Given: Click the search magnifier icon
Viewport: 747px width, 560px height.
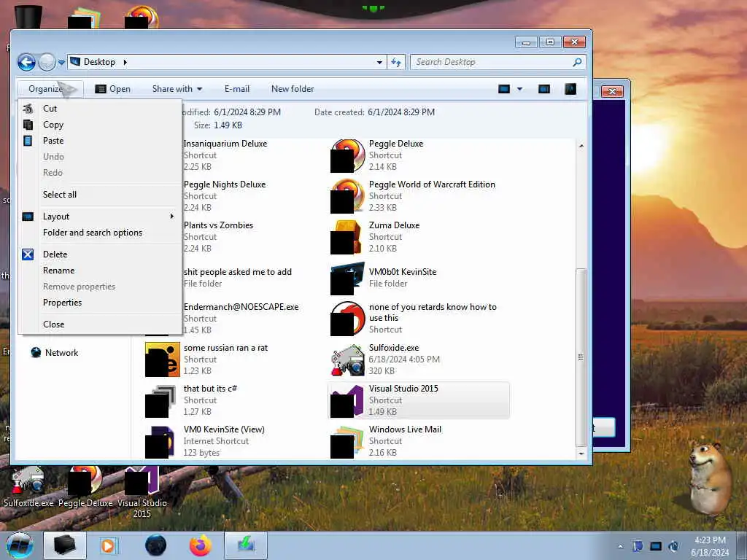Looking at the screenshot, I should (577, 63).
